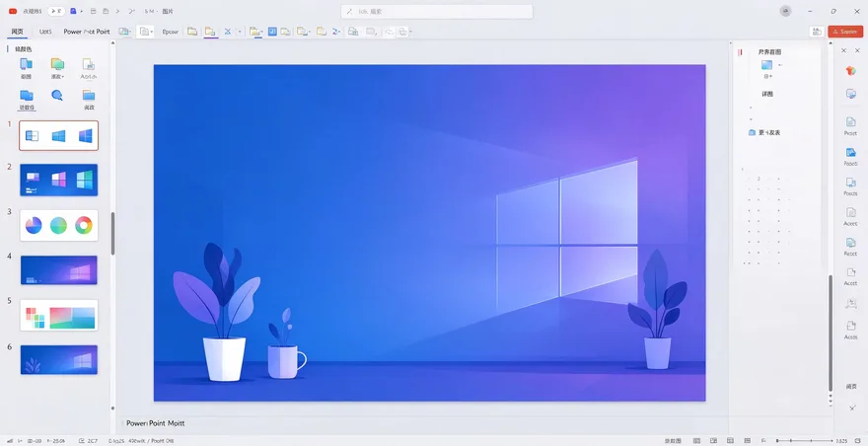Screen dimensions: 868x446
Task: Click the slide panel scroll-up arrow
Action: [x=112, y=42]
